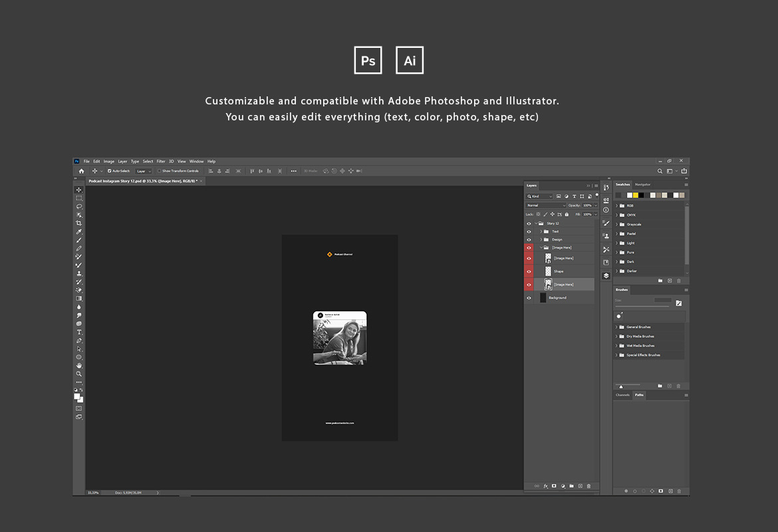Click the lock position icon in Layers
Image resolution: width=778 pixels, height=532 pixels.
(x=552, y=214)
